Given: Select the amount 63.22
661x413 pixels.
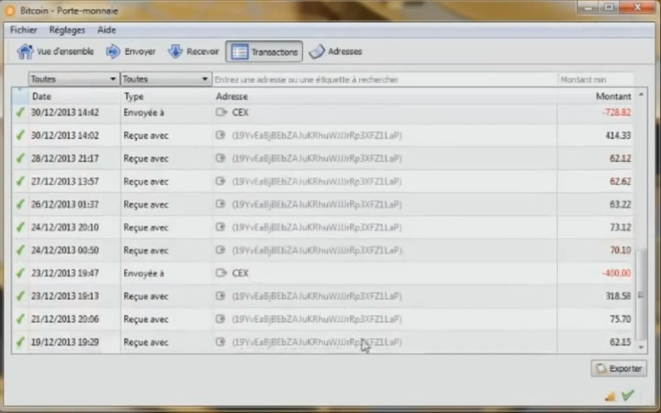Looking at the screenshot, I should click(620, 204).
